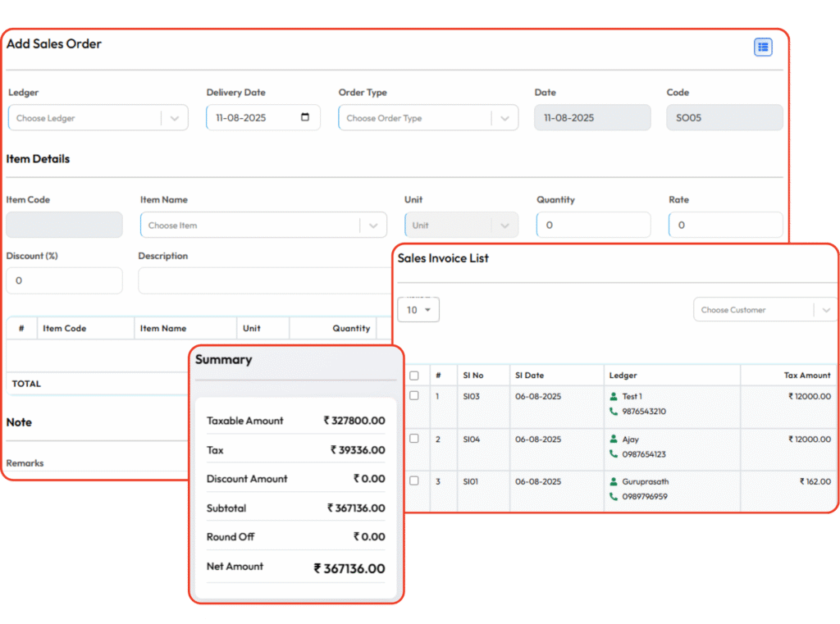Viewport: 840px width, 624px height.
Task: Click the Quantity input field
Action: tap(593, 225)
